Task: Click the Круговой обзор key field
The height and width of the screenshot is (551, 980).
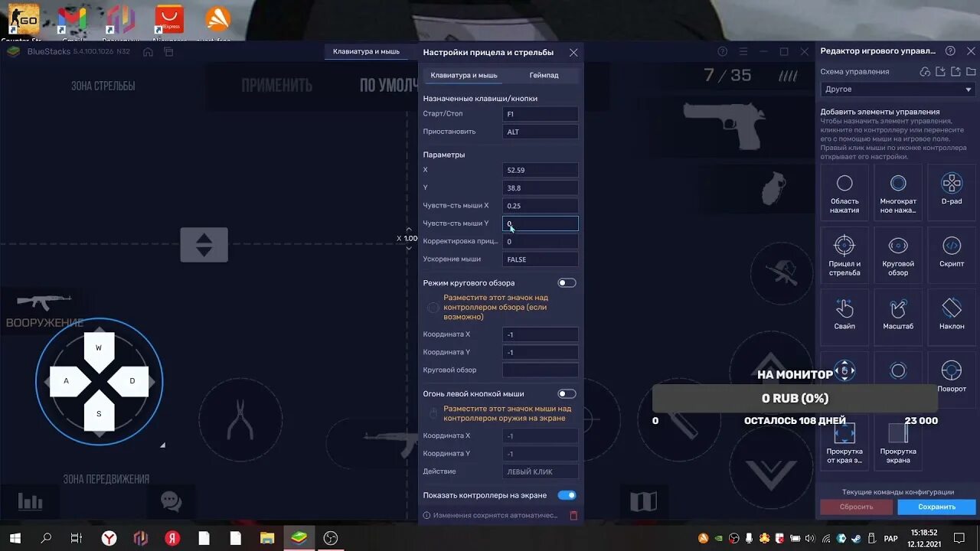Action: point(540,370)
